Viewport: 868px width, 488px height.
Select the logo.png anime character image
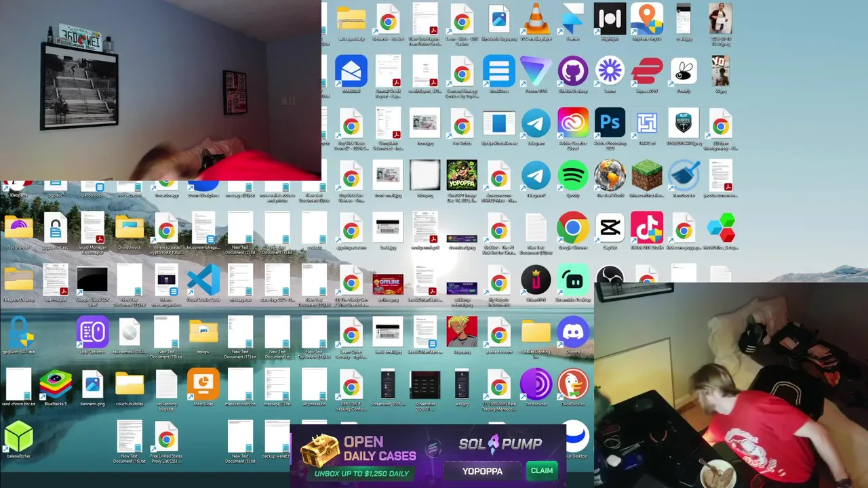(462, 333)
